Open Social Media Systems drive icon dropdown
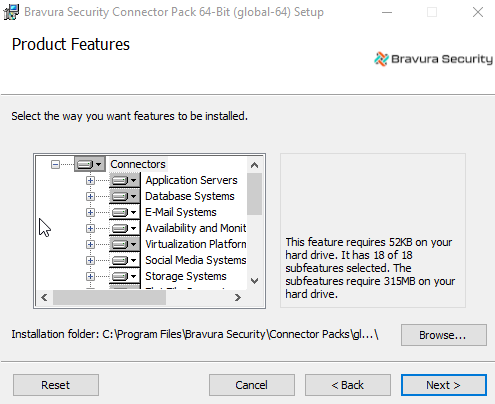 coord(125,260)
